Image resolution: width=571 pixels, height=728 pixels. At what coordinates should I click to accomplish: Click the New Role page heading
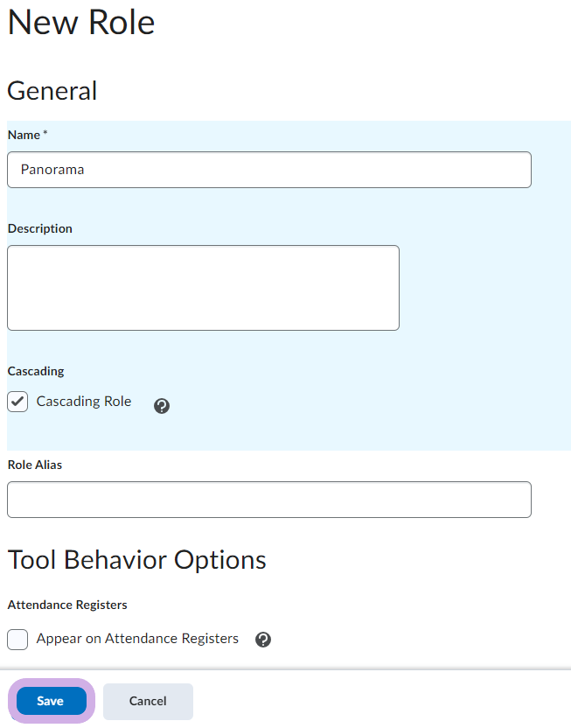[x=81, y=22]
